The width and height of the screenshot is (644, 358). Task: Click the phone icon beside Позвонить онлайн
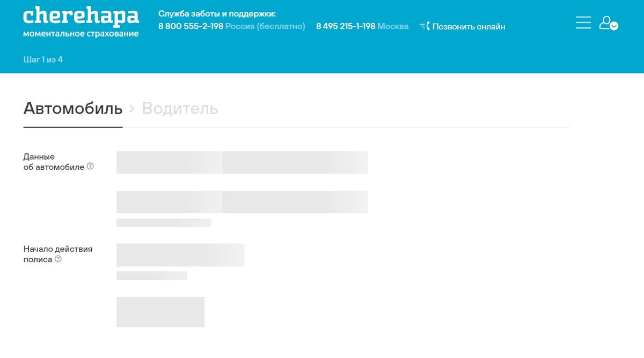click(x=425, y=26)
